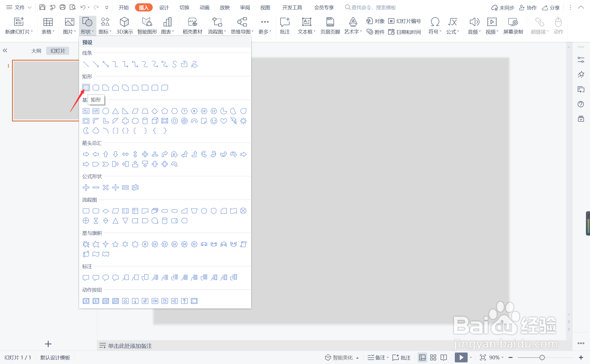Choose the flowchart decision diamond
The height and width of the screenshot is (364, 590).
pos(106,211)
